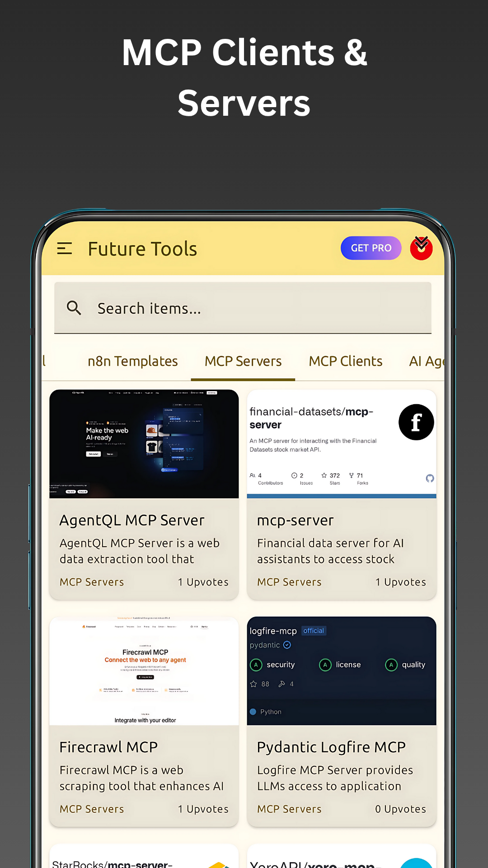
Task: Open the Firecrawl MCP preview thumbnail
Action: (x=144, y=671)
